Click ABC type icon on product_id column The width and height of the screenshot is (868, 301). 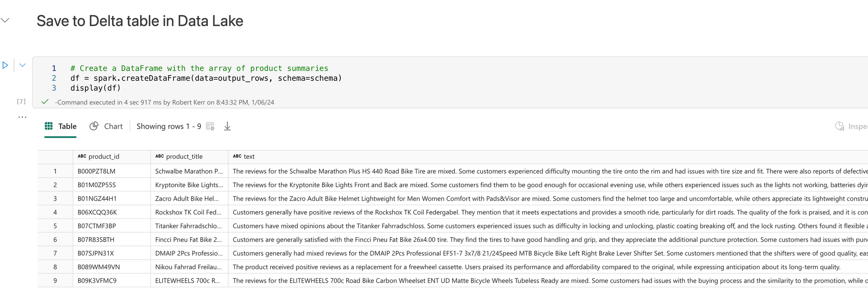82,156
